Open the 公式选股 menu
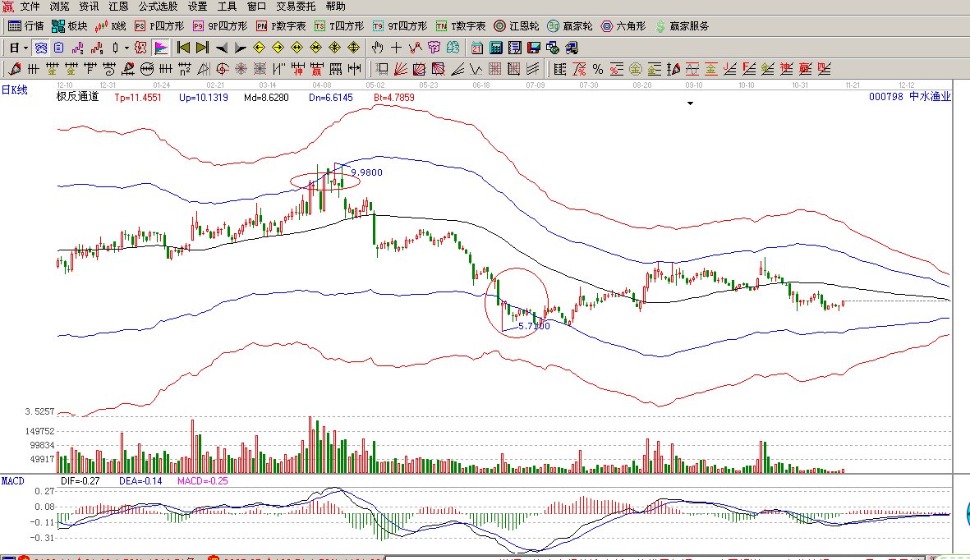 pyautogui.click(x=158, y=6)
